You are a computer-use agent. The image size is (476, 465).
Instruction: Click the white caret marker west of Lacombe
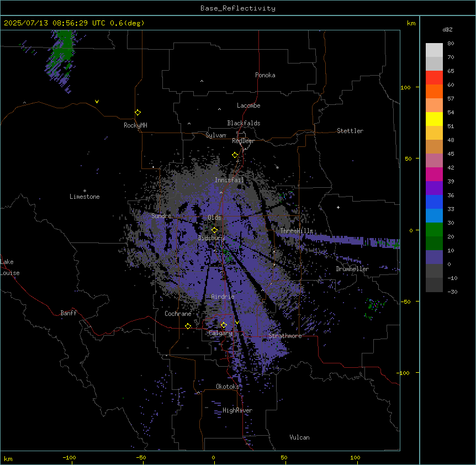(x=219, y=109)
